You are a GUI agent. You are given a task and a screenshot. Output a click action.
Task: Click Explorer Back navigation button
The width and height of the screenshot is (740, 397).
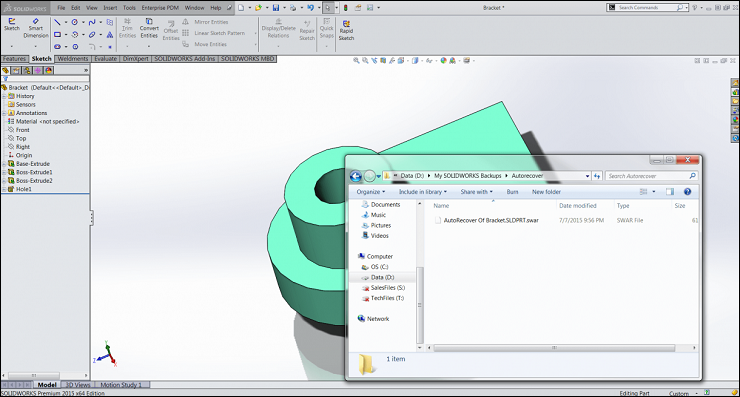click(356, 176)
